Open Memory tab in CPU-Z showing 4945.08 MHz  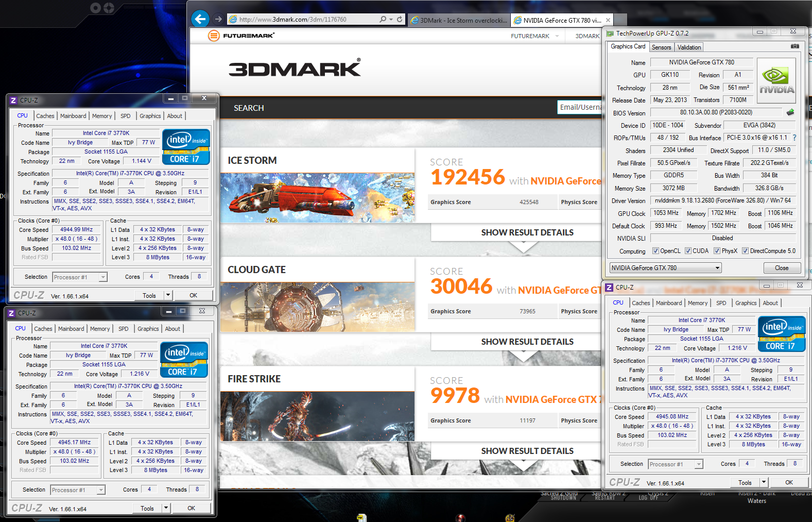pos(698,303)
